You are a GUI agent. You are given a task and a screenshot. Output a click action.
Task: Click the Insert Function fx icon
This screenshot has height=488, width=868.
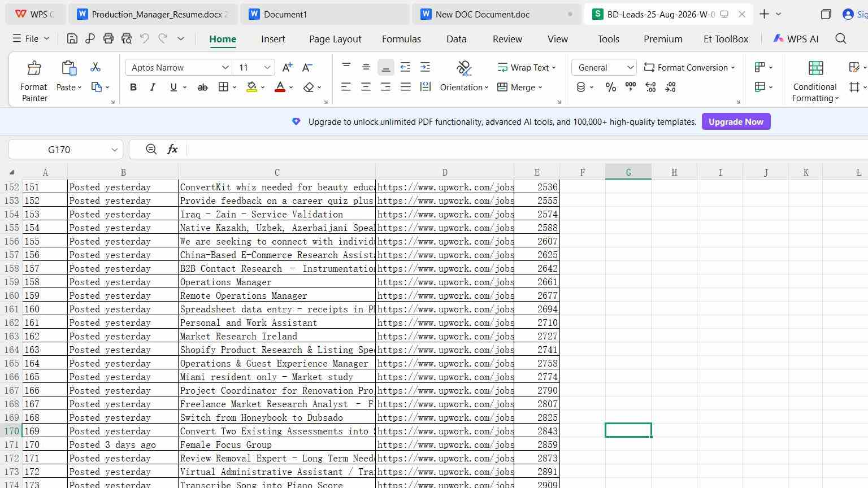(172, 149)
